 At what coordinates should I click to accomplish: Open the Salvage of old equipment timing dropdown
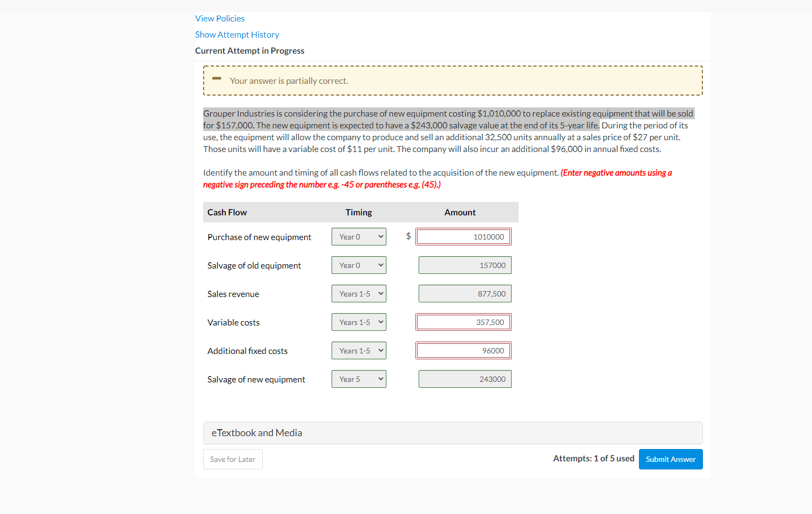pyautogui.click(x=358, y=265)
